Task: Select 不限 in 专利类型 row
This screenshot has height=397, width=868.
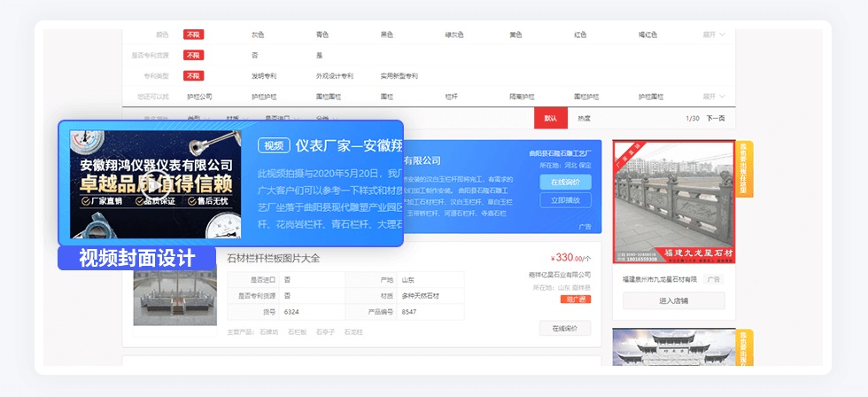Action: (194, 76)
